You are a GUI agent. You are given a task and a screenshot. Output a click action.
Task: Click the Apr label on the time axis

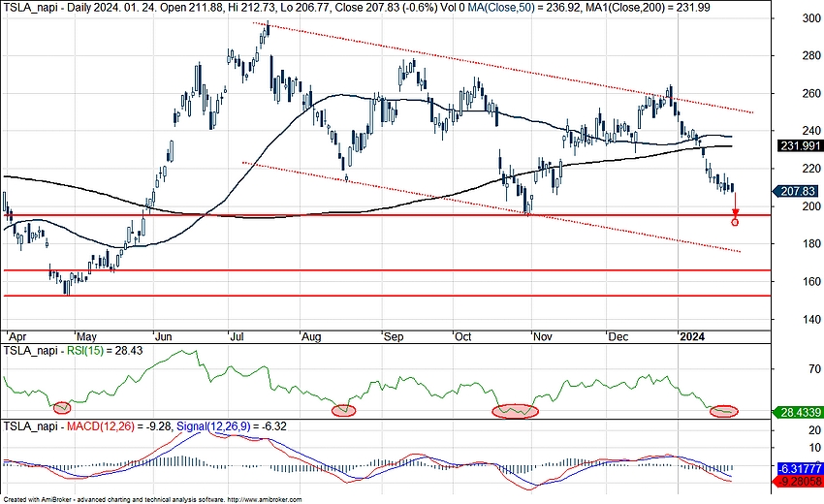coord(16,337)
